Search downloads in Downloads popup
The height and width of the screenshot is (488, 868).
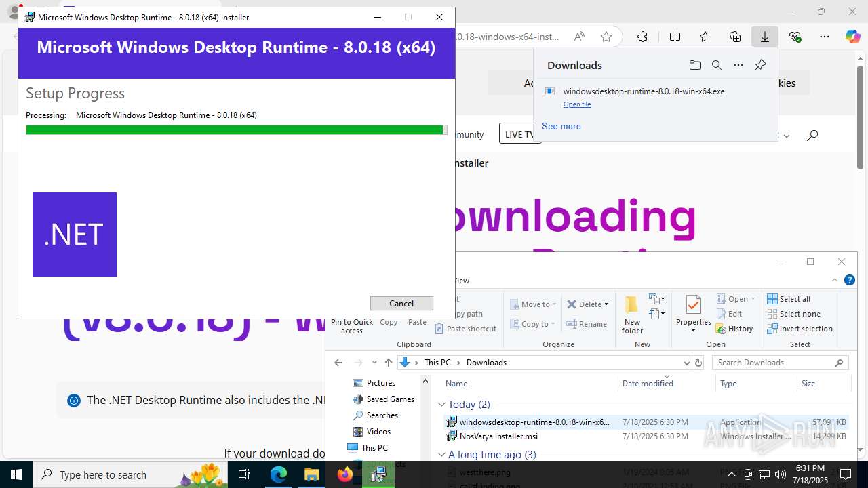(x=717, y=65)
